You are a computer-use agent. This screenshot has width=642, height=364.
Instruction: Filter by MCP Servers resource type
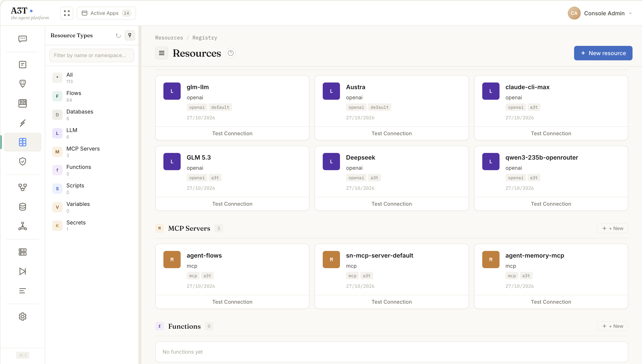coord(92,152)
